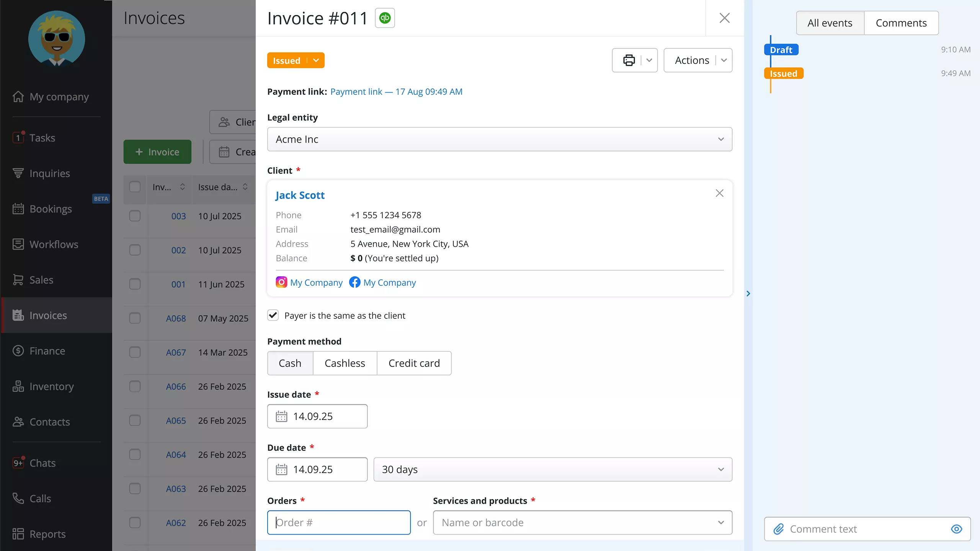The image size is (980, 551).
Task: Select Cashless as the payment method
Action: pos(345,363)
